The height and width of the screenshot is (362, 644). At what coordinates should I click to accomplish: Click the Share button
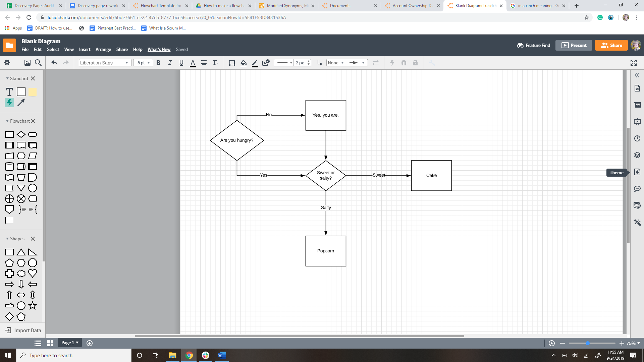tap(611, 45)
